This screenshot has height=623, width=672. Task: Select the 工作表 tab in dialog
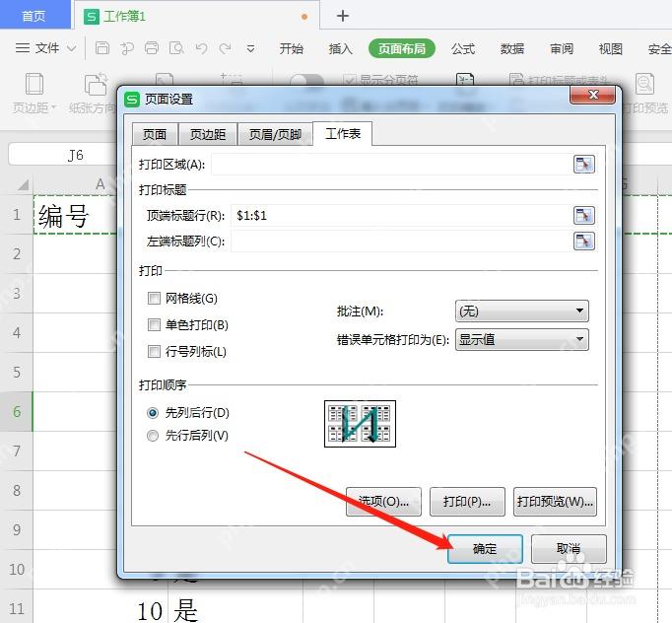pyautogui.click(x=343, y=133)
